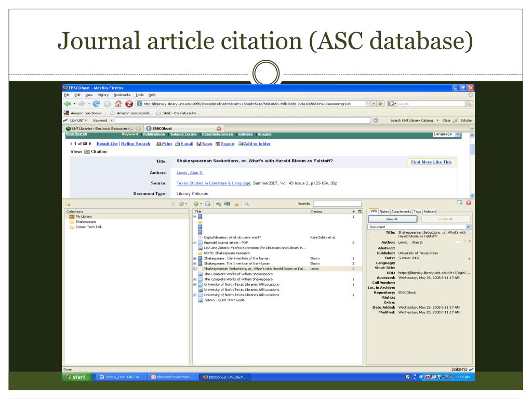This screenshot has width=532, height=399.
Task: Click Create New Item from Current Page icon
Action: point(208,204)
